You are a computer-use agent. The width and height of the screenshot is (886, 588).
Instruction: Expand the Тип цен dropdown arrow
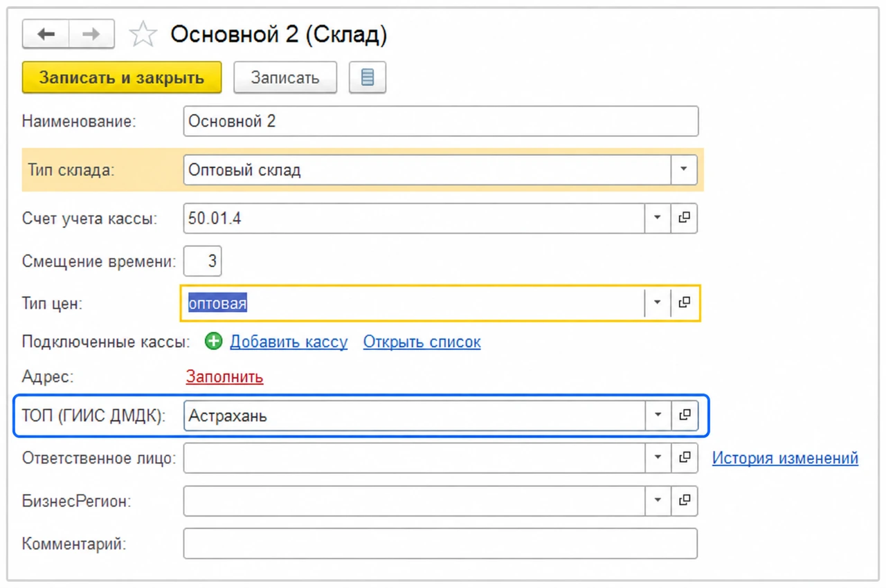[658, 303]
